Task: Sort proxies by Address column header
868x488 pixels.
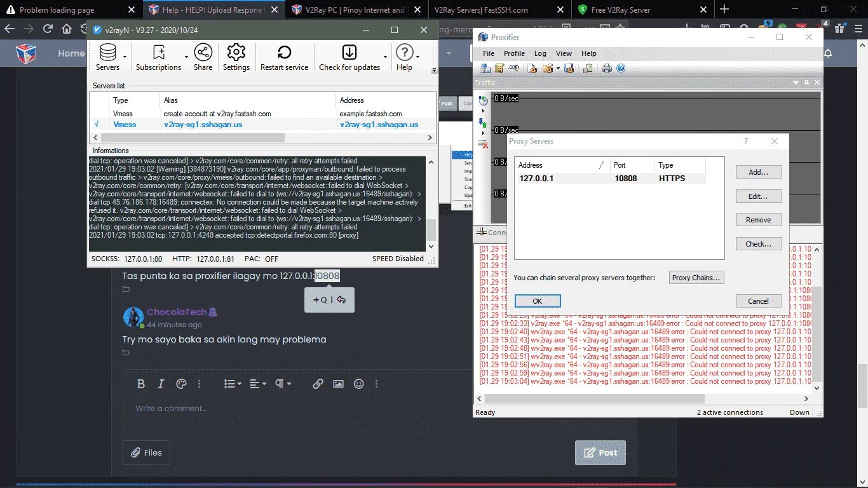Action: (x=562, y=165)
